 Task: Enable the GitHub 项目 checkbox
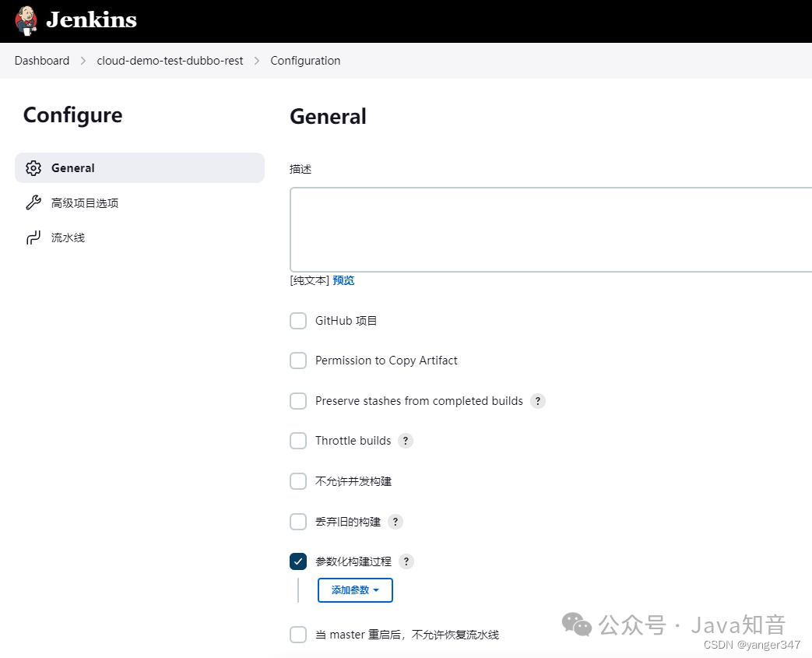pyautogui.click(x=298, y=320)
